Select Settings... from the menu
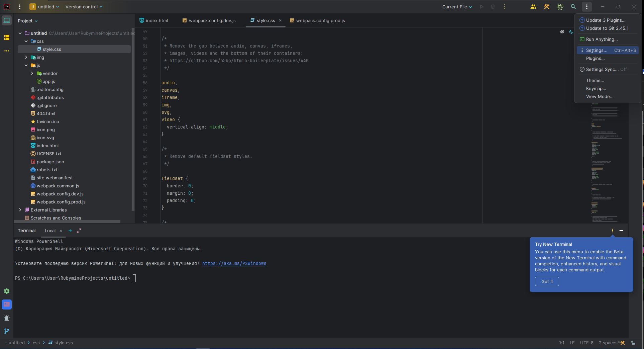The height and width of the screenshot is (349, 644). click(597, 50)
